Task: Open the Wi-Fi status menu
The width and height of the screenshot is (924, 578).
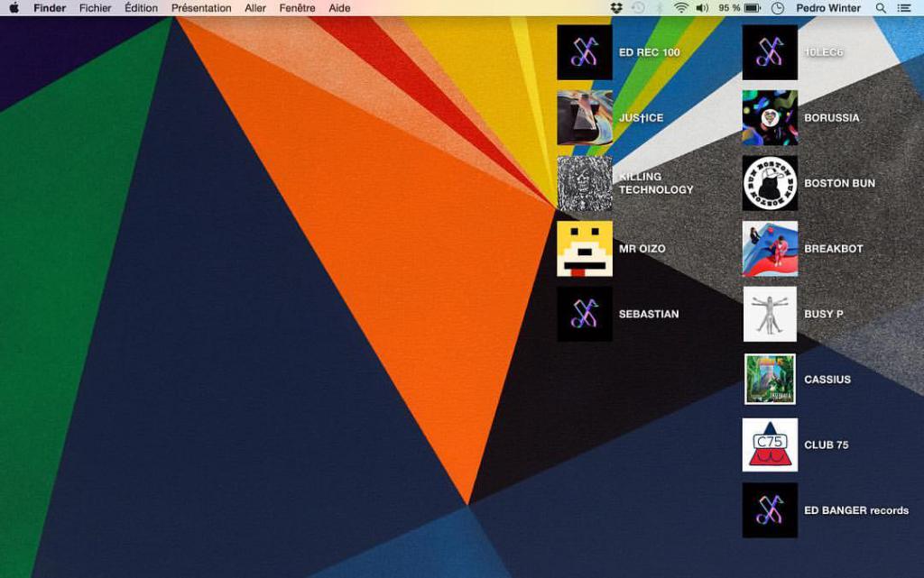Action: [681, 8]
